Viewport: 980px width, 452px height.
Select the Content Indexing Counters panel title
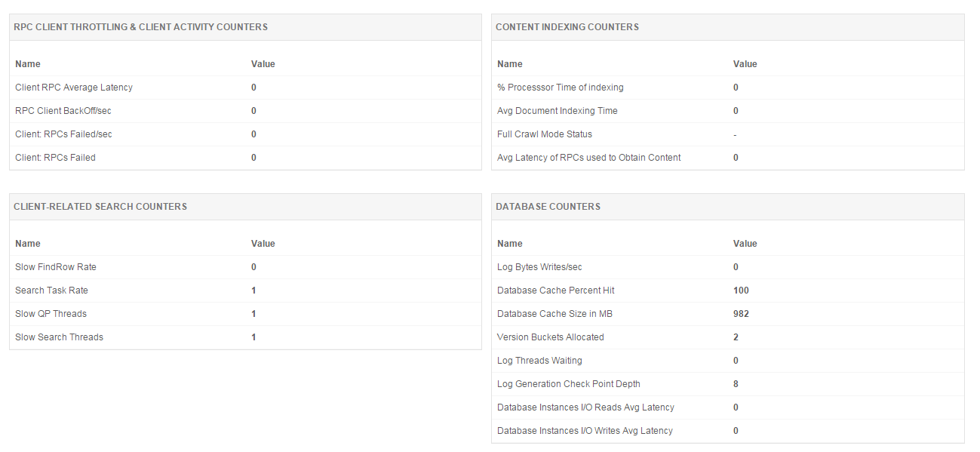pos(567,27)
